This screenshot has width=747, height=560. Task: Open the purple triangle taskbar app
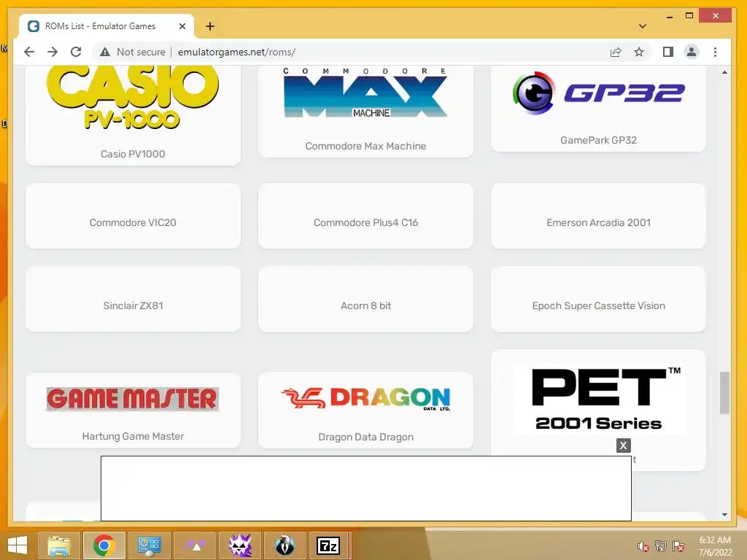pyautogui.click(x=195, y=545)
